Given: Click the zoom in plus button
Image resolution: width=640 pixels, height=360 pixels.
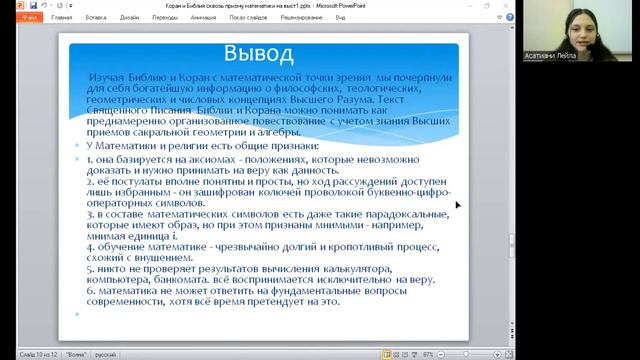Looking at the screenshot, I should pos(497,355).
